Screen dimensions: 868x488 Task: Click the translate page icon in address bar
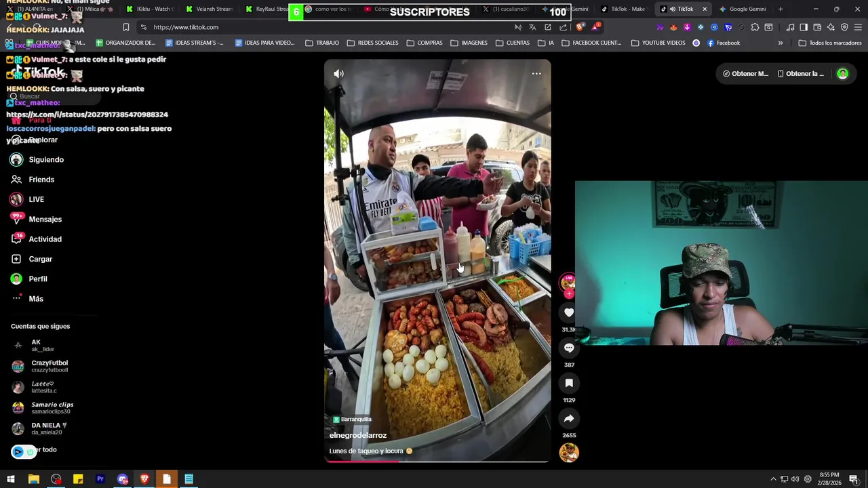(x=532, y=27)
